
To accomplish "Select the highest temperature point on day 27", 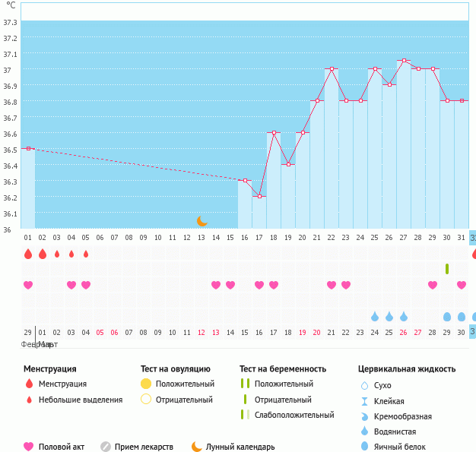I will point(404,61).
